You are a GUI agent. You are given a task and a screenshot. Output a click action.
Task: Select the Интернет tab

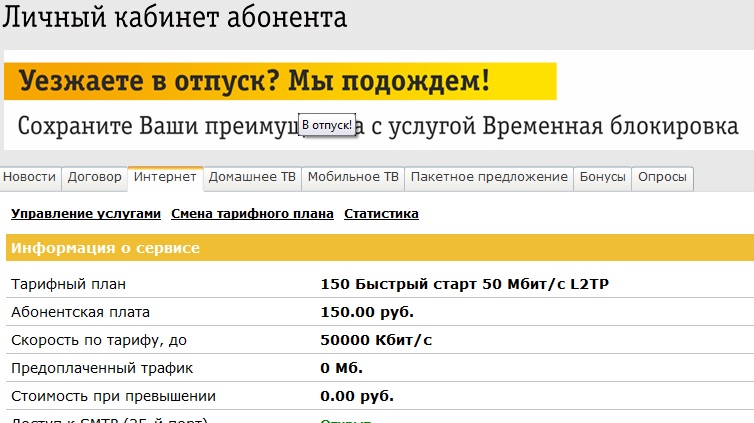coord(165,178)
